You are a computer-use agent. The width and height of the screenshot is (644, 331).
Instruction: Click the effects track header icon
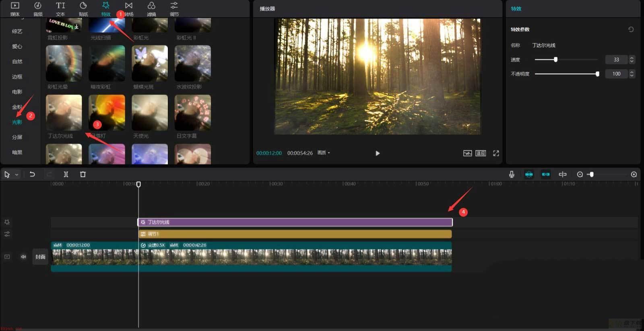[x=7, y=222]
